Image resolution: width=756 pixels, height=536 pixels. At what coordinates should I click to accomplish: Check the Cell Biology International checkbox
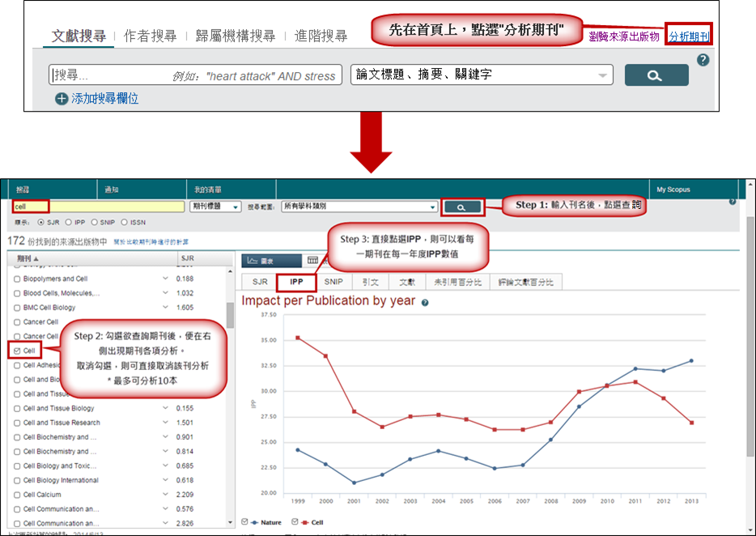(x=17, y=480)
